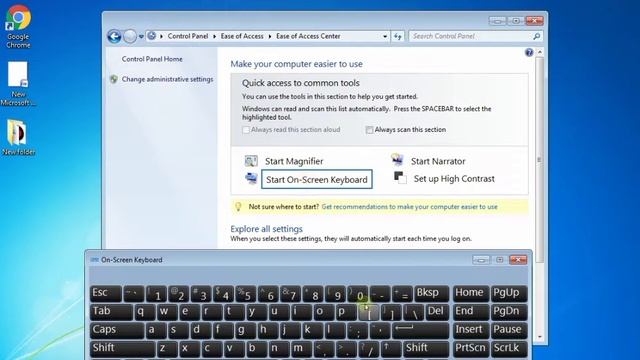Click the backslash key on On-Screen Keyboard
This screenshot has width=640, height=360.
(413, 312)
